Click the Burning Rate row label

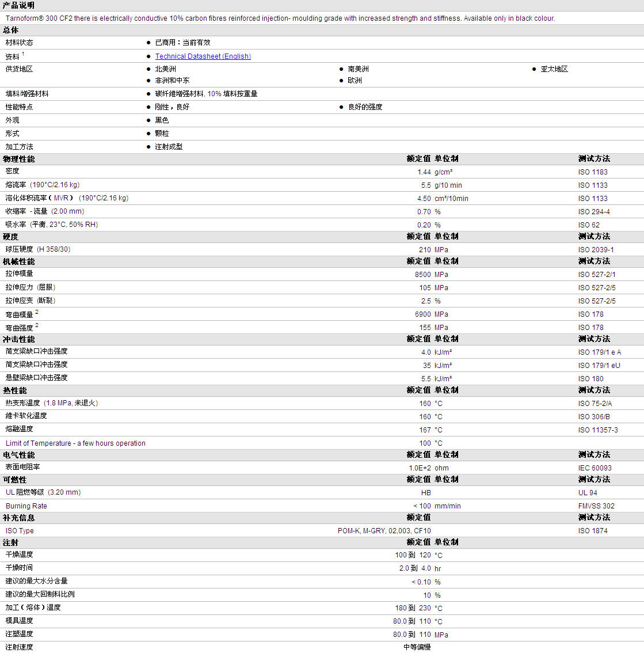tap(26, 506)
